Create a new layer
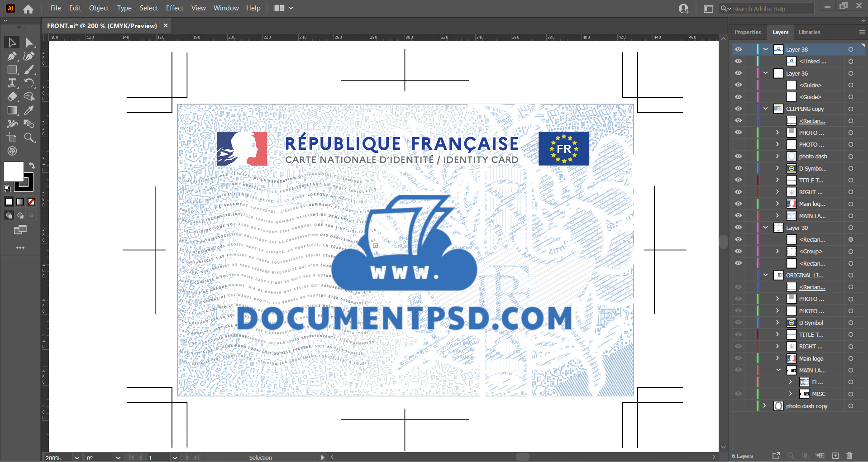 point(835,456)
